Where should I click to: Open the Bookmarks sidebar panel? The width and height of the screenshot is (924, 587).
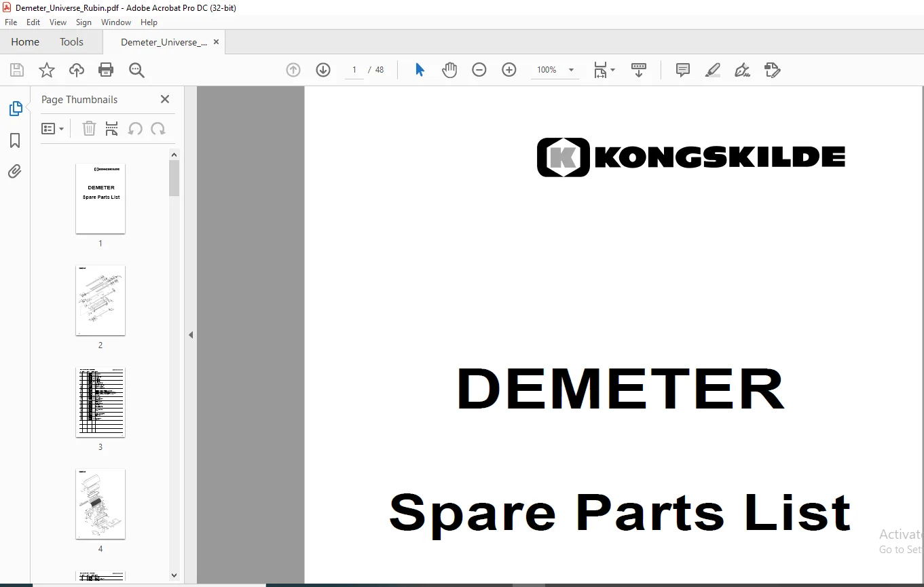pyautogui.click(x=15, y=140)
